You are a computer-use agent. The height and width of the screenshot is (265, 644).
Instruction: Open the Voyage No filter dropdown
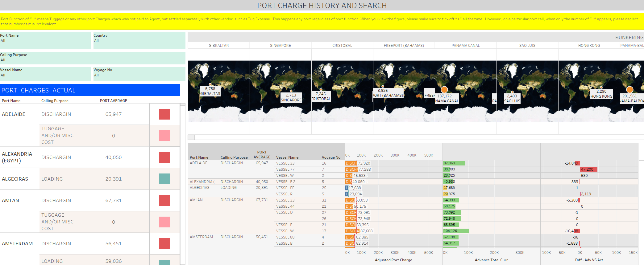tap(139, 74)
